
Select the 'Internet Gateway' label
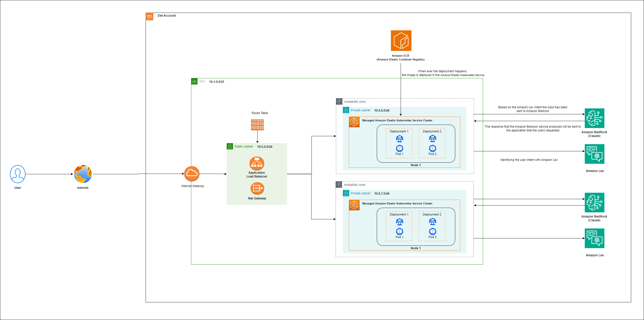point(193,186)
